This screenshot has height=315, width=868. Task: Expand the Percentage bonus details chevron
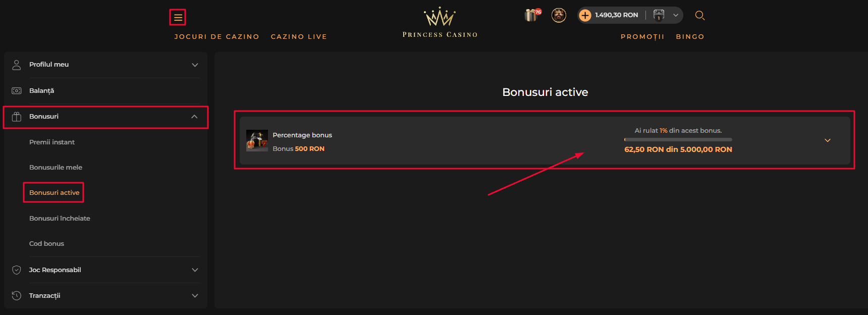coord(828,140)
